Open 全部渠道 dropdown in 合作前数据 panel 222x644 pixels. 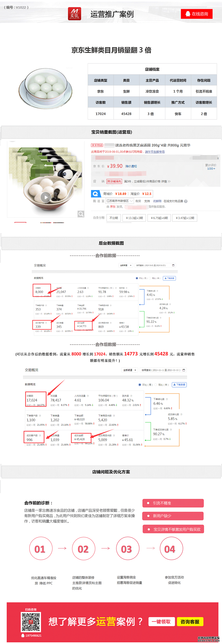pyautogui.click(x=125, y=265)
